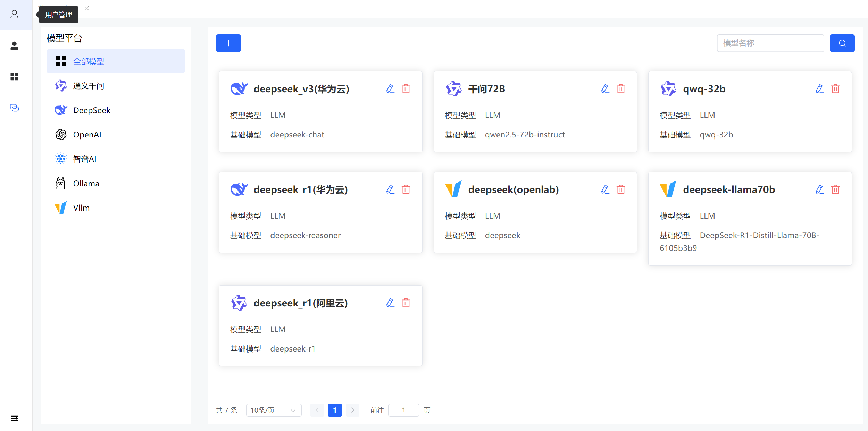Open the grid apps sidebar icon
This screenshot has width=868, height=431.
pyautogui.click(x=14, y=76)
